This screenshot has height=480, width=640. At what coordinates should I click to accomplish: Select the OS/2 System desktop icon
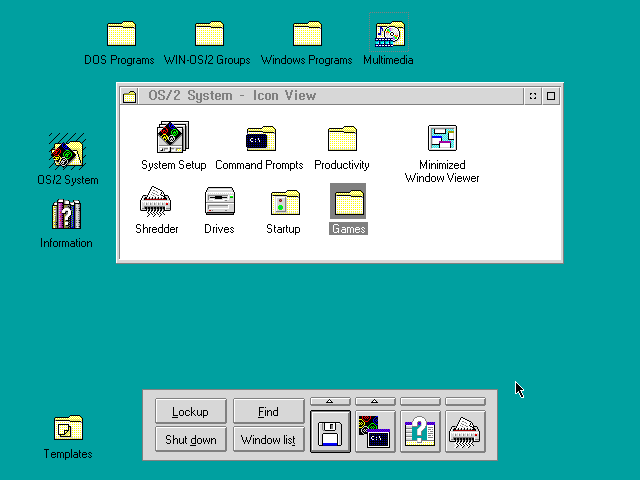67,152
